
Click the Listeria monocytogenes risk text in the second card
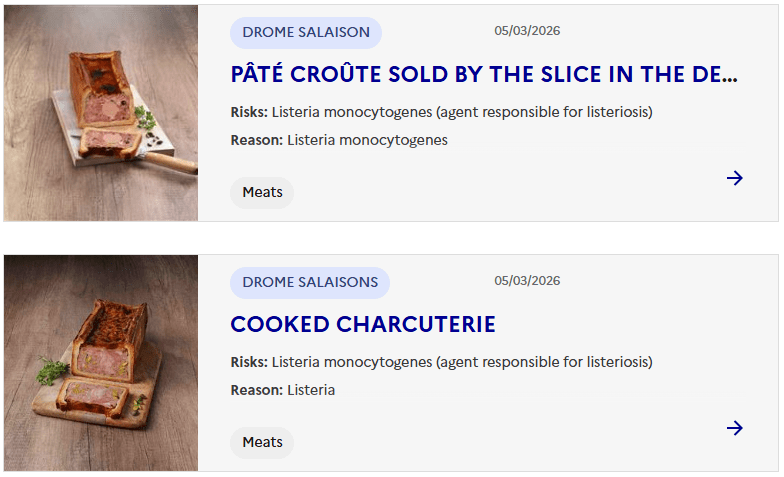[461, 362]
